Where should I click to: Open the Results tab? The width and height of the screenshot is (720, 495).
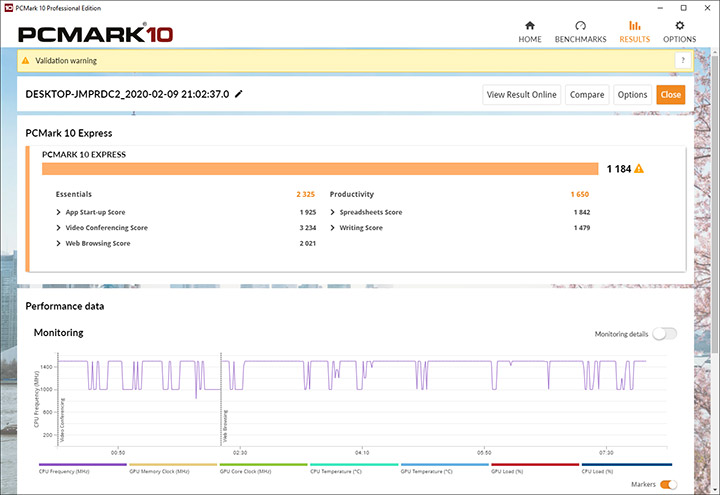pyautogui.click(x=635, y=32)
